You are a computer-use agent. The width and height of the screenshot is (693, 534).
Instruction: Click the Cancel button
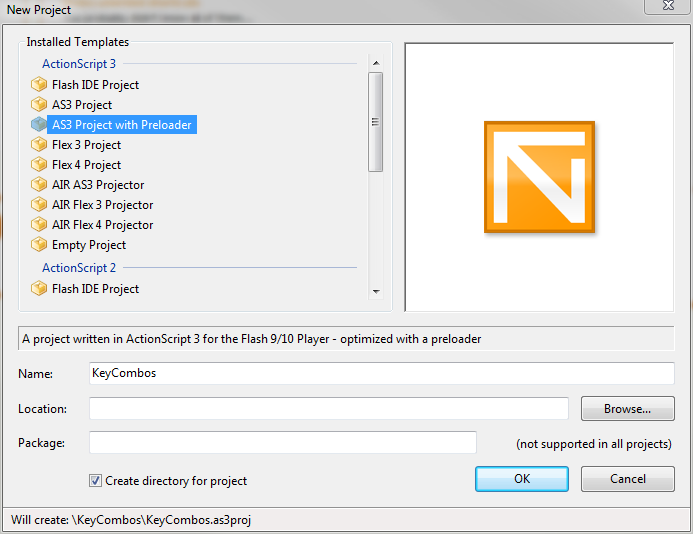628,479
